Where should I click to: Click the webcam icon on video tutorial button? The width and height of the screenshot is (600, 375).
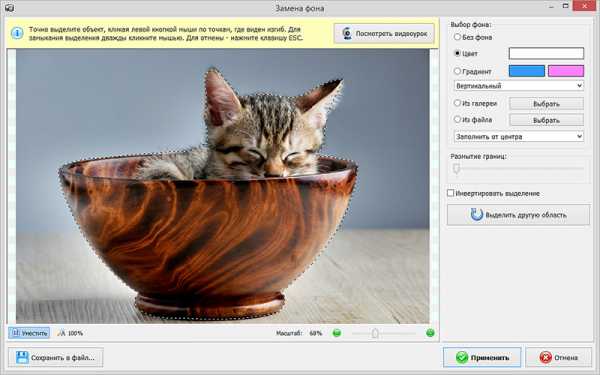point(347,33)
